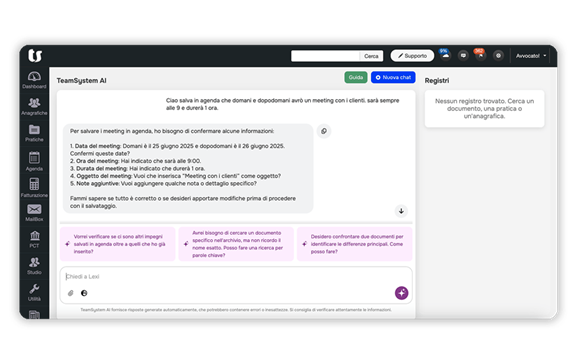Image resolution: width=576 pixels, height=362 pixels.
Task: Click the Nessun registro trovato message
Action: pos(484,108)
